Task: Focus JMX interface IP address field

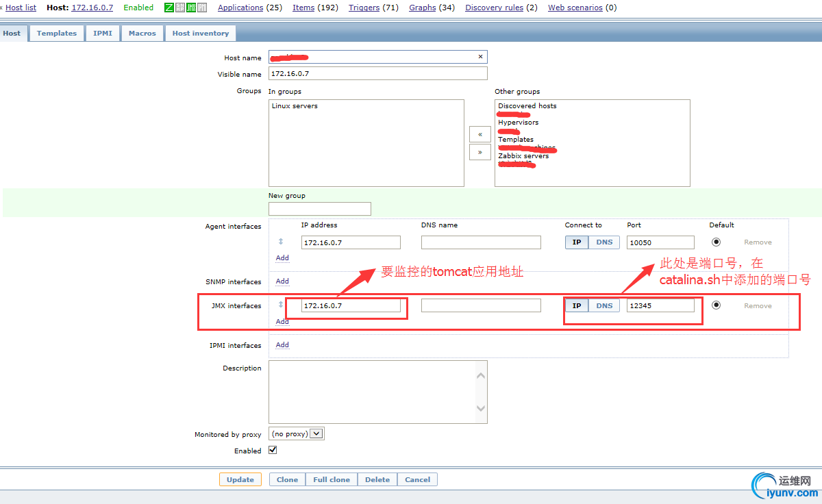Action: coord(351,306)
